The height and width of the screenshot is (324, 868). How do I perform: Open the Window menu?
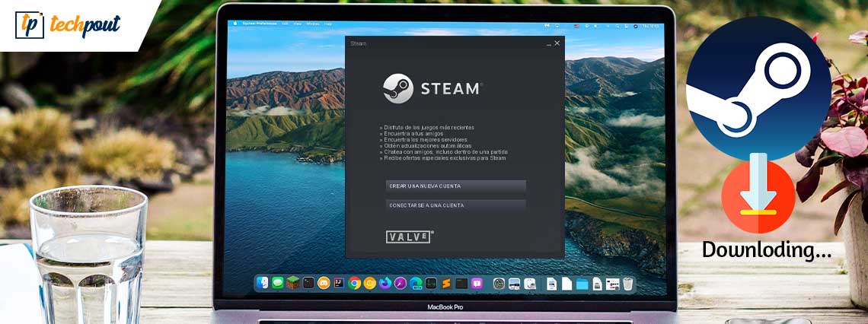(313, 24)
